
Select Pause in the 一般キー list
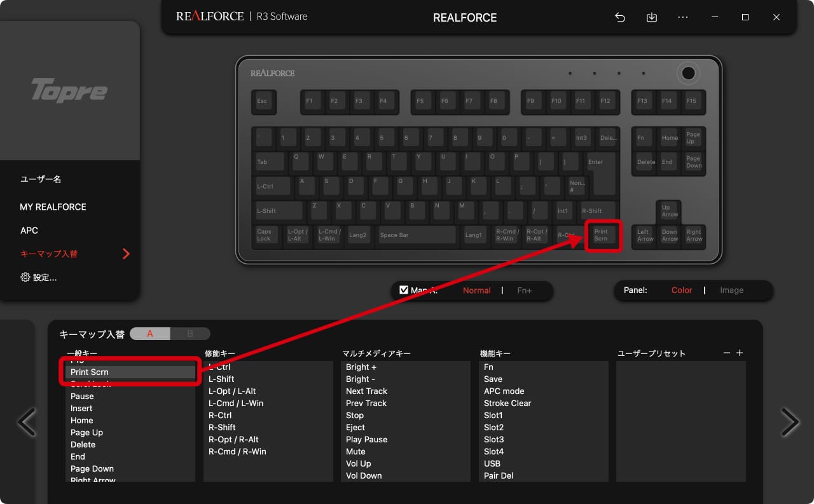130,396
